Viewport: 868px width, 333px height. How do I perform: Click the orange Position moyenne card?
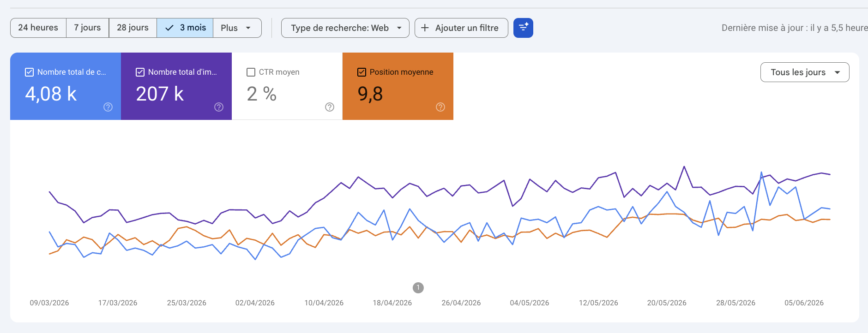point(398,86)
